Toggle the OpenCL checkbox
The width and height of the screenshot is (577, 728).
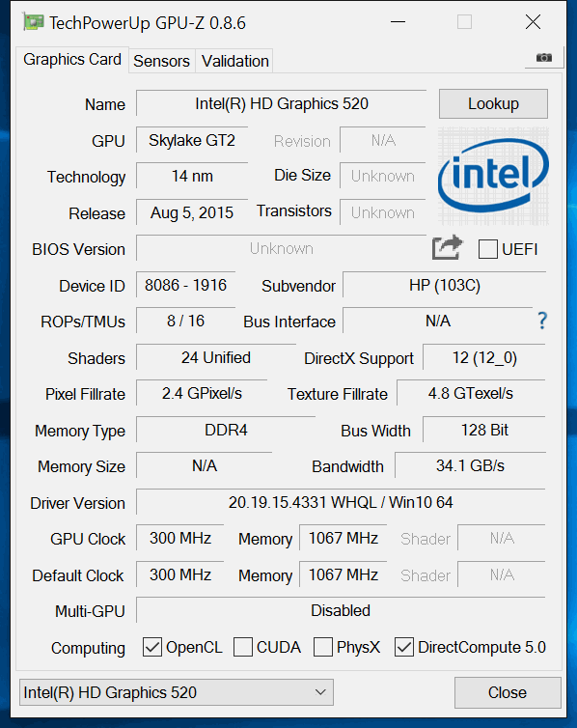pos(152,647)
